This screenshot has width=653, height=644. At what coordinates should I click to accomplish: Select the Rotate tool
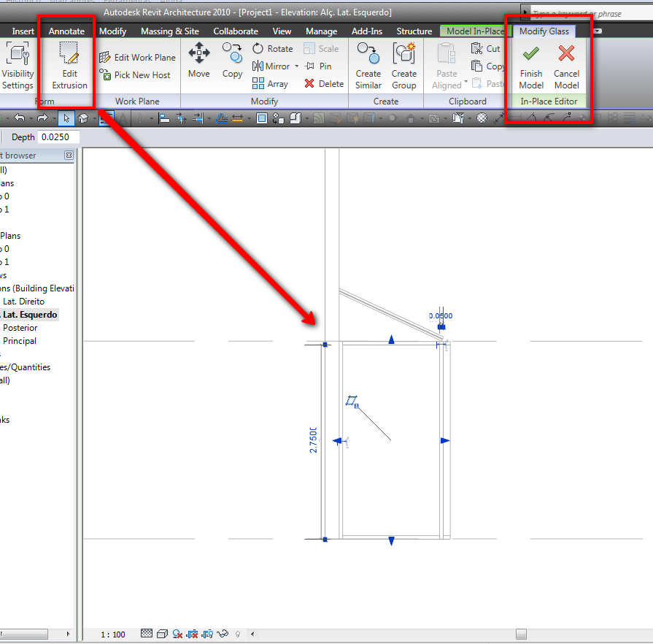pos(272,49)
